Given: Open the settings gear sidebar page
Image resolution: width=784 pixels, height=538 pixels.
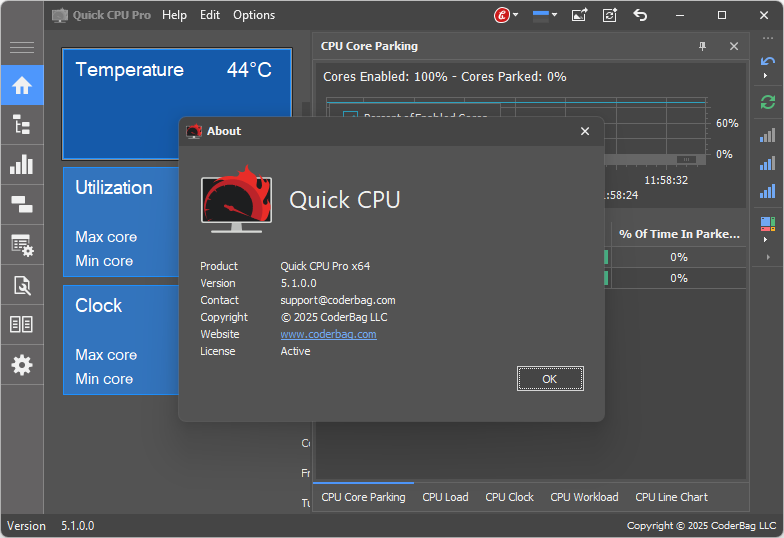Looking at the screenshot, I should click(22, 365).
